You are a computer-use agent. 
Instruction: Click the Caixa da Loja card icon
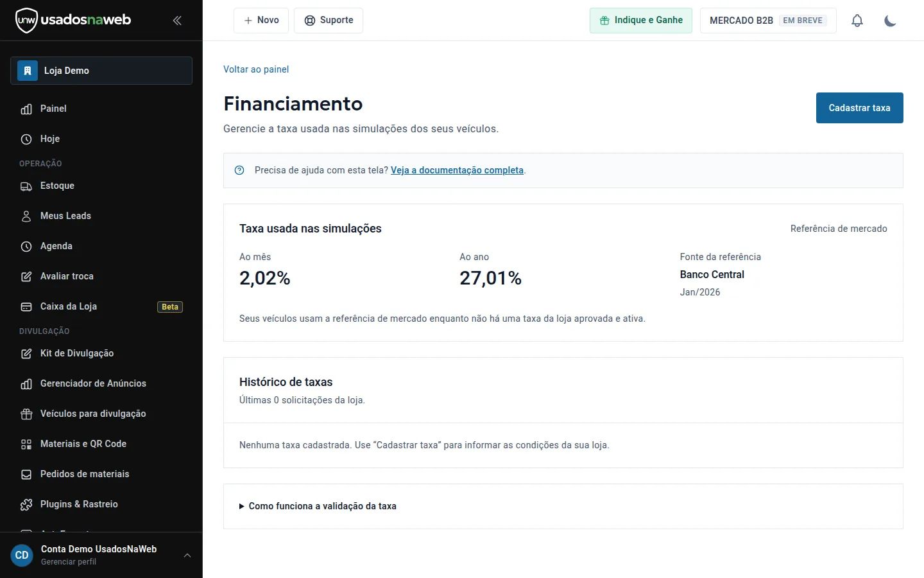click(x=26, y=307)
